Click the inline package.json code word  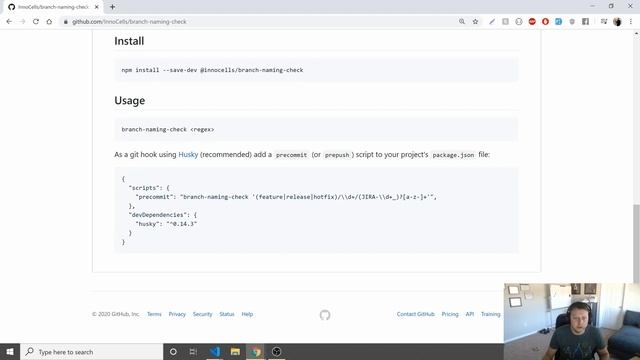click(x=453, y=155)
